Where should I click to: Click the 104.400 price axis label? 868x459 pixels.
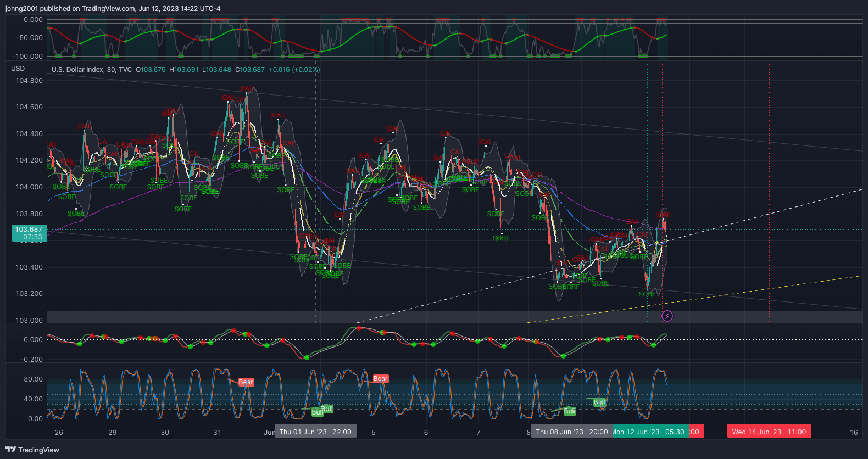[29, 134]
